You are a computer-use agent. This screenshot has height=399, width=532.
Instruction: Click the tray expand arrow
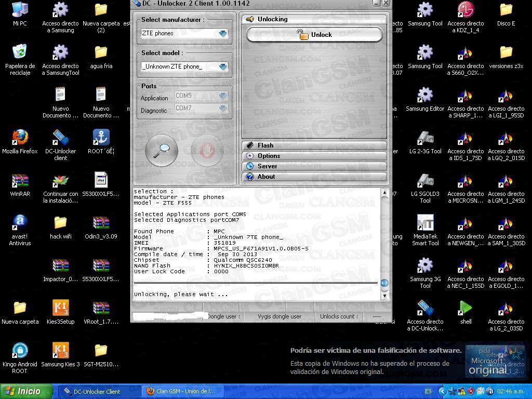tap(442, 392)
